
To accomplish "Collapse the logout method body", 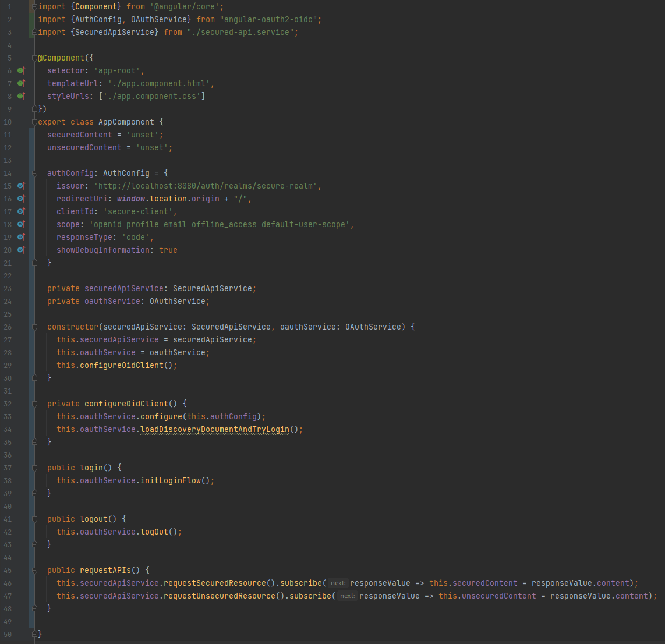I will click(34, 519).
